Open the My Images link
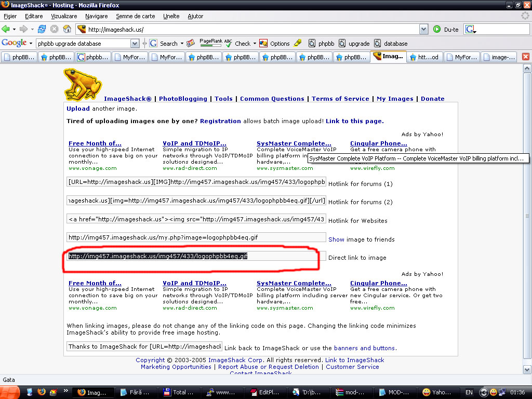The image size is (532, 399). (x=395, y=99)
